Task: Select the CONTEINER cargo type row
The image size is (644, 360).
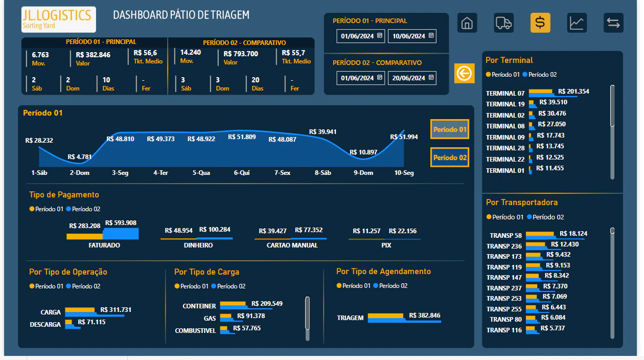Action: 233,306
